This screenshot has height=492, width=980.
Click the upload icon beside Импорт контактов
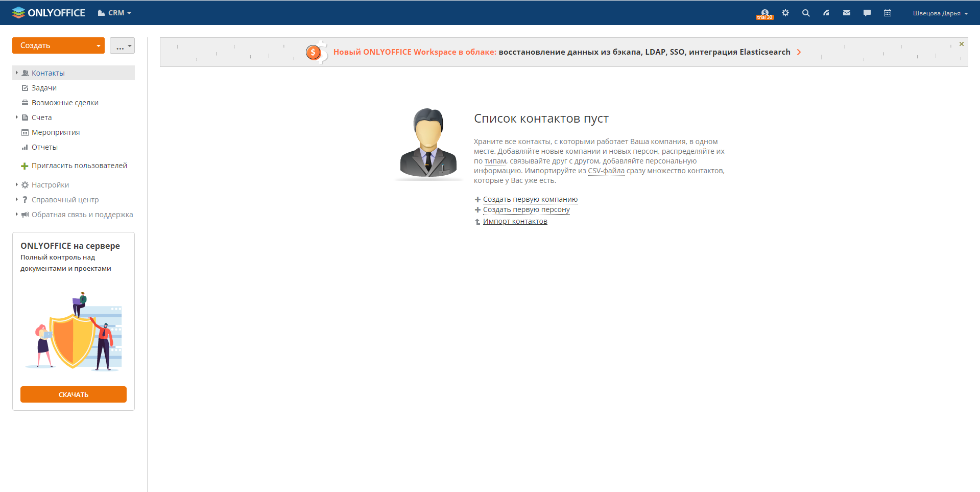point(477,222)
